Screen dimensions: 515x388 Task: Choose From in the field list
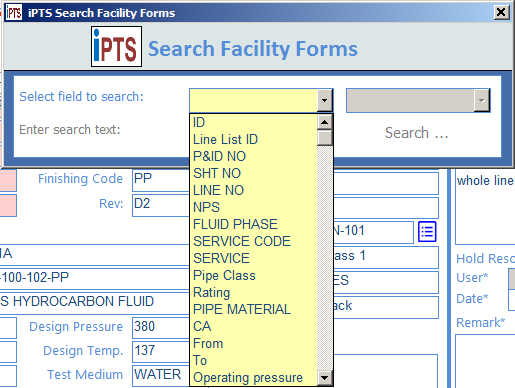point(254,343)
